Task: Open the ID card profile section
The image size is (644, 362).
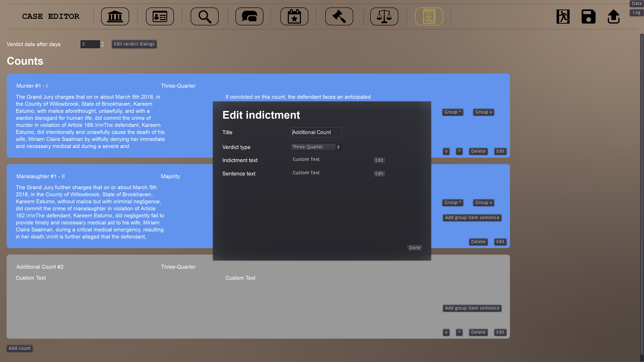Action: point(160,16)
